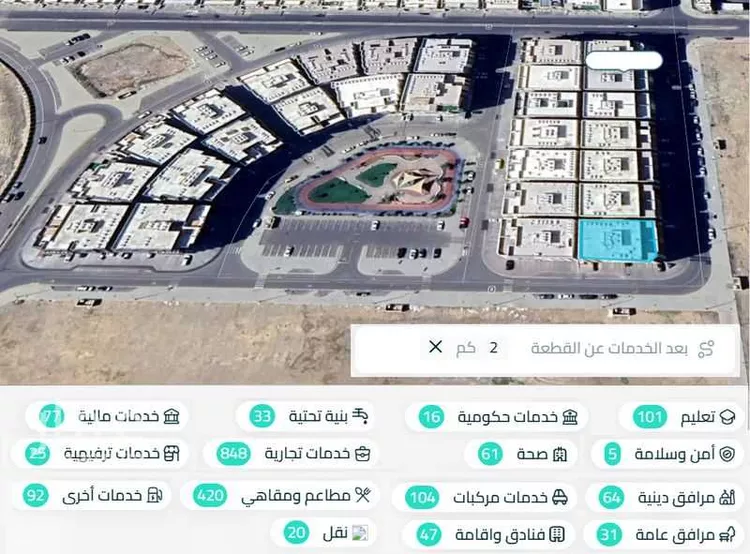Select the other services fuel pump chip
Image resolution: width=750 pixels, height=554 pixels.
[x=93, y=495]
